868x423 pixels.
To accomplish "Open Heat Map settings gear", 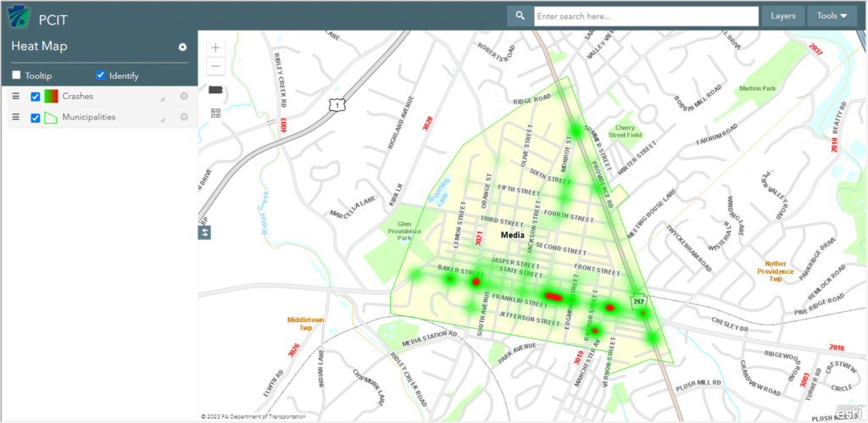I will tap(183, 47).
